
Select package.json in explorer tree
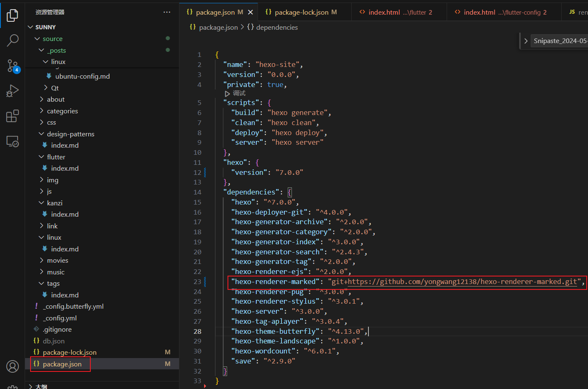pyautogui.click(x=62, y=364)
